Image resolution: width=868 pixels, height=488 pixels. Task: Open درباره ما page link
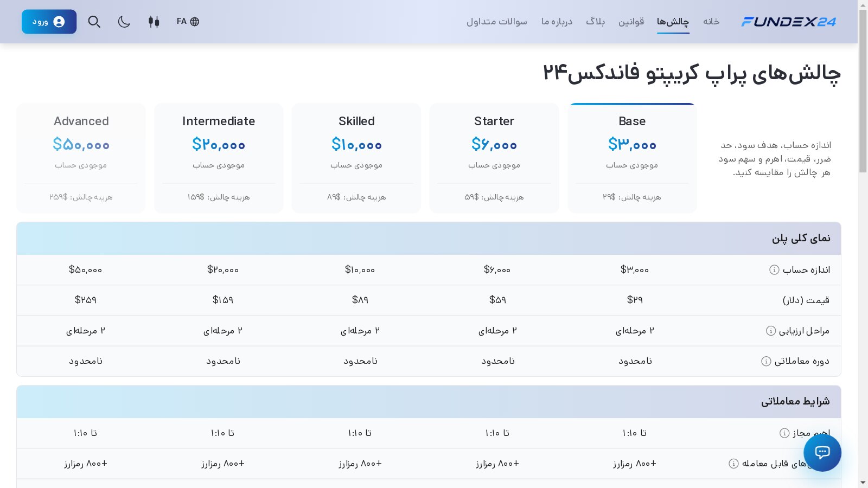click(557, 21)
